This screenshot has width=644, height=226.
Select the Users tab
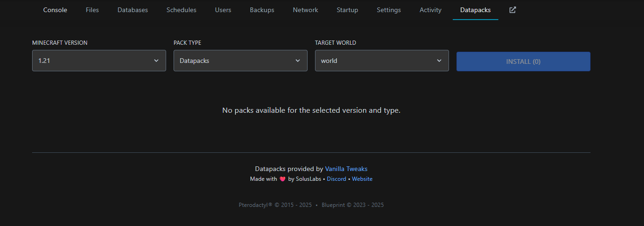[223, 10]
